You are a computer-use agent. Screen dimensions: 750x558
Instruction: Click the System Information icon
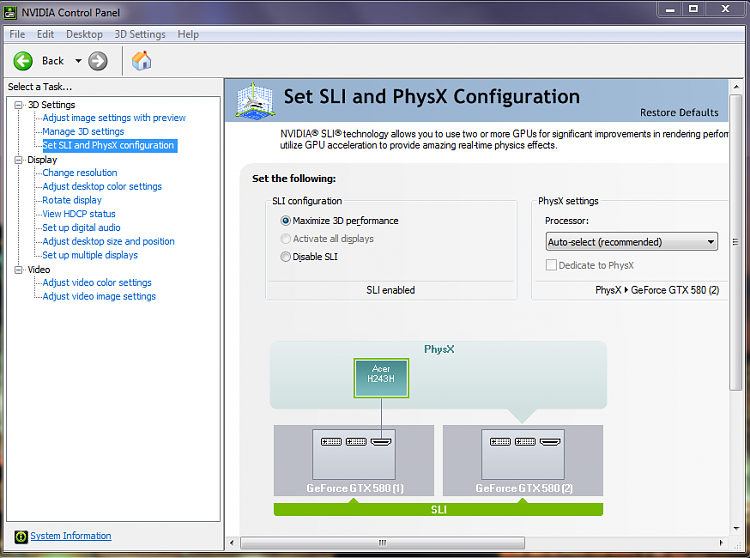click(21, 536)
